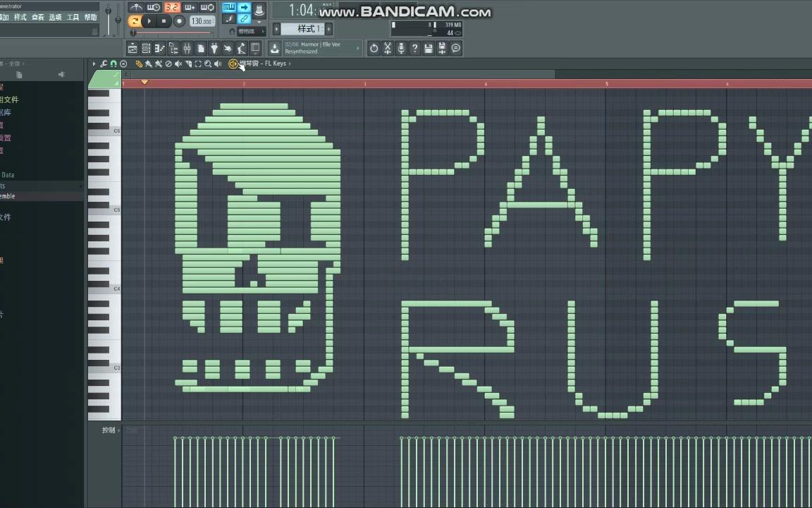Select the Delete tool

click(x=168, y=64)
